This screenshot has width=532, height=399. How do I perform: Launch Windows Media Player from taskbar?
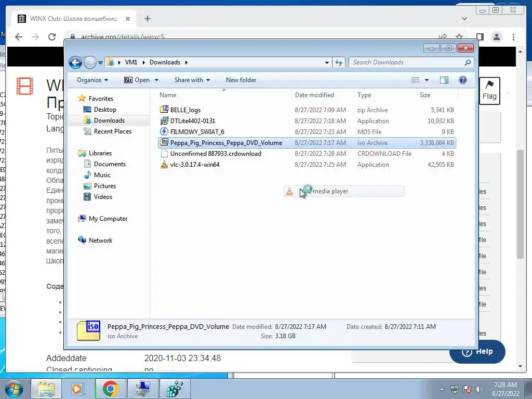[77, 389]
